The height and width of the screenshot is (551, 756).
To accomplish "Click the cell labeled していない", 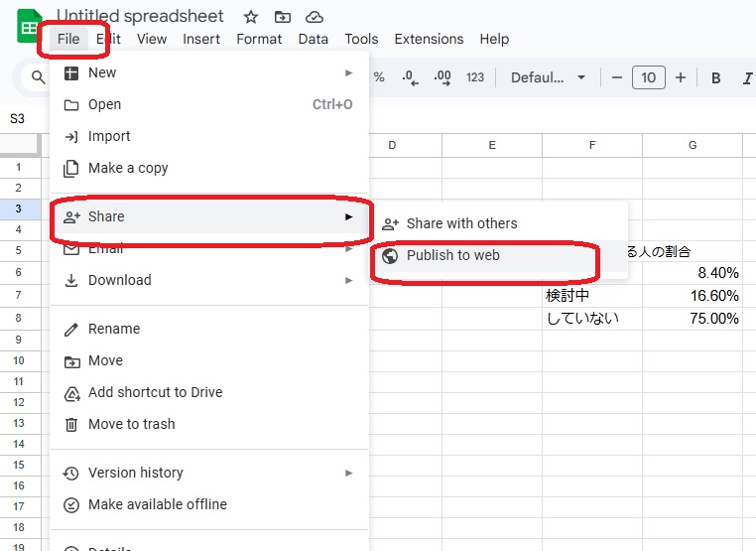I will [592, 319].
